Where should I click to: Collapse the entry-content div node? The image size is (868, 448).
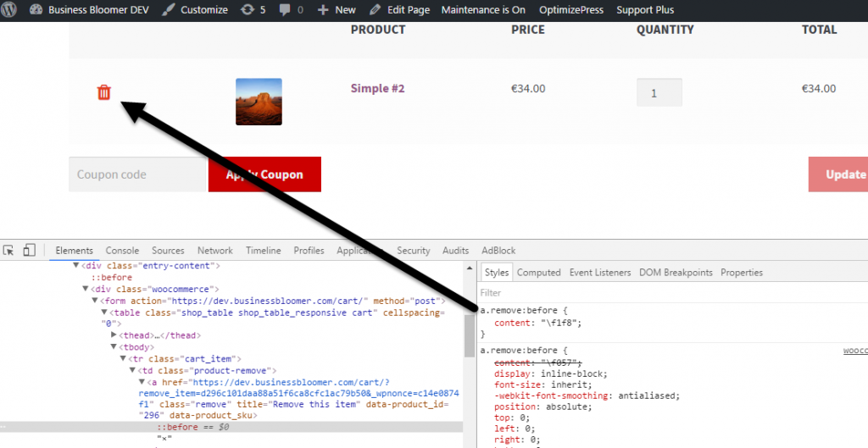[75, 265]
